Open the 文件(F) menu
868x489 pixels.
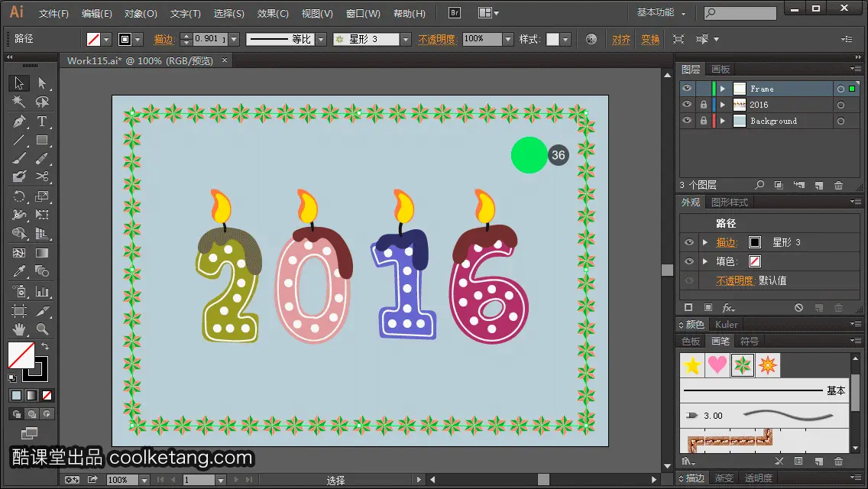[x=53, y=13]
